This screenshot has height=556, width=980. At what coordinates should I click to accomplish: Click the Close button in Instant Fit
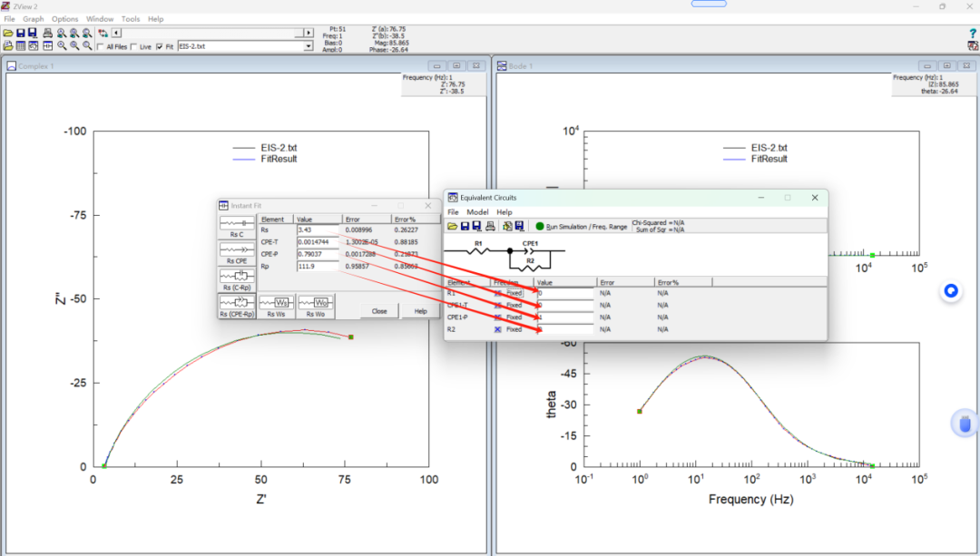coord(379,311)
